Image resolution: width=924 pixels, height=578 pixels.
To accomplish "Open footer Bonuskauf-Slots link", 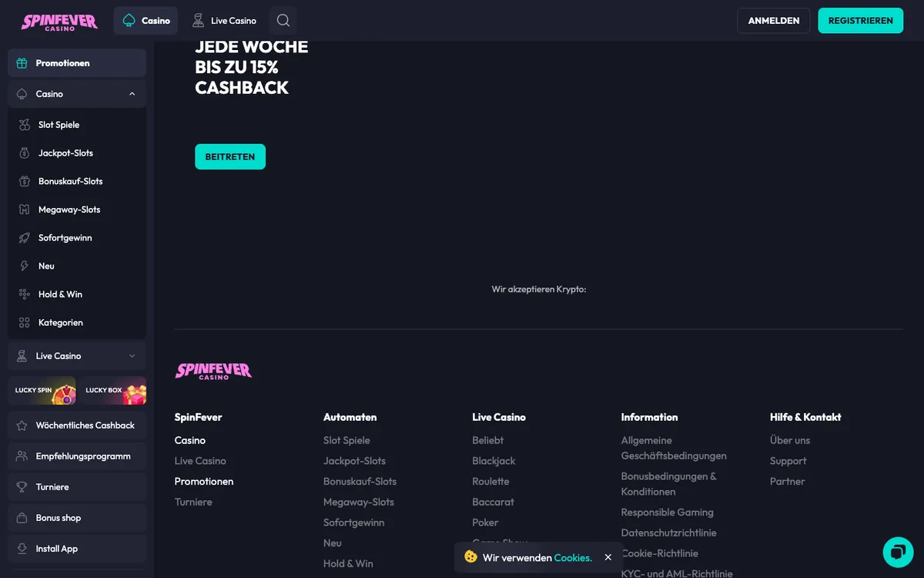I will (360, 482).
